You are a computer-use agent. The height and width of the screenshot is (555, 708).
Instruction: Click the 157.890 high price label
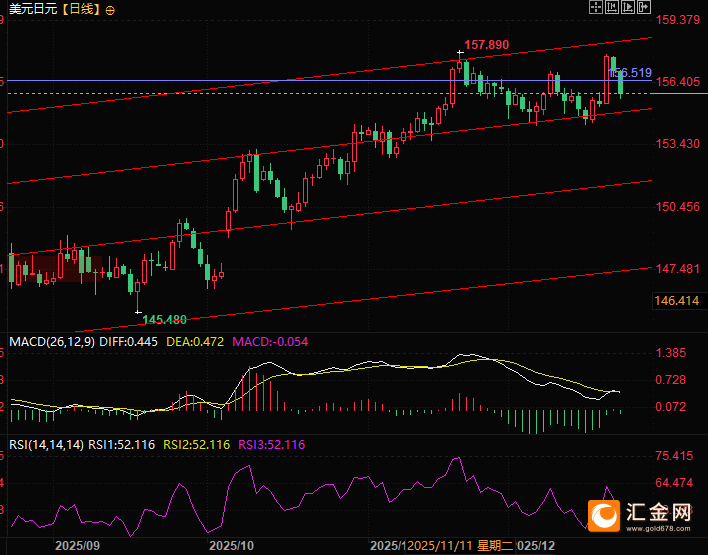tap(486, 45)
